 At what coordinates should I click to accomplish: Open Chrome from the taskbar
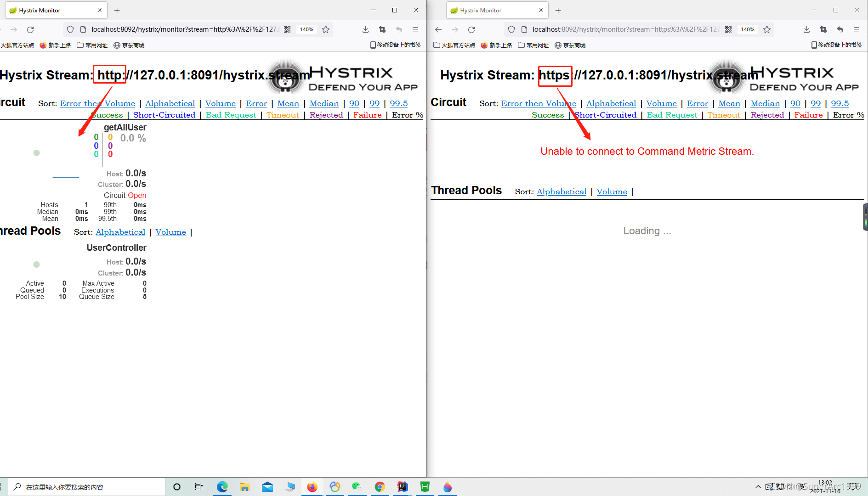pyautogui.click(x=380, y=487)
